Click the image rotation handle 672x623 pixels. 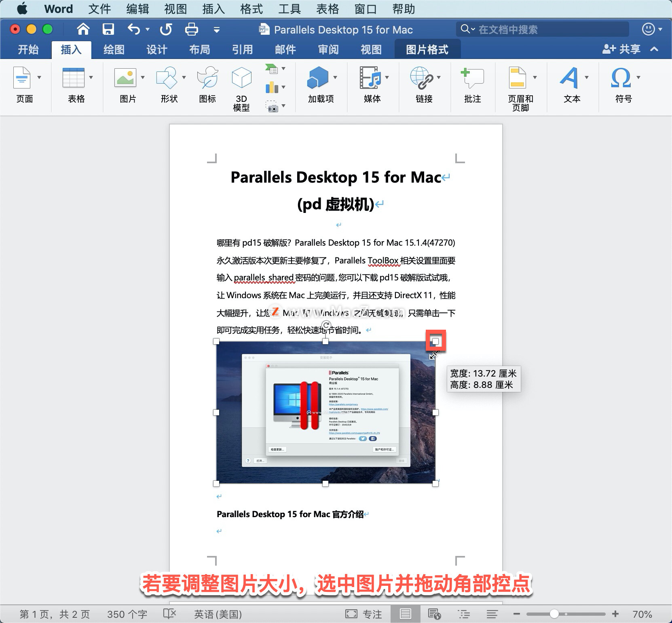[x=326, y=325]
